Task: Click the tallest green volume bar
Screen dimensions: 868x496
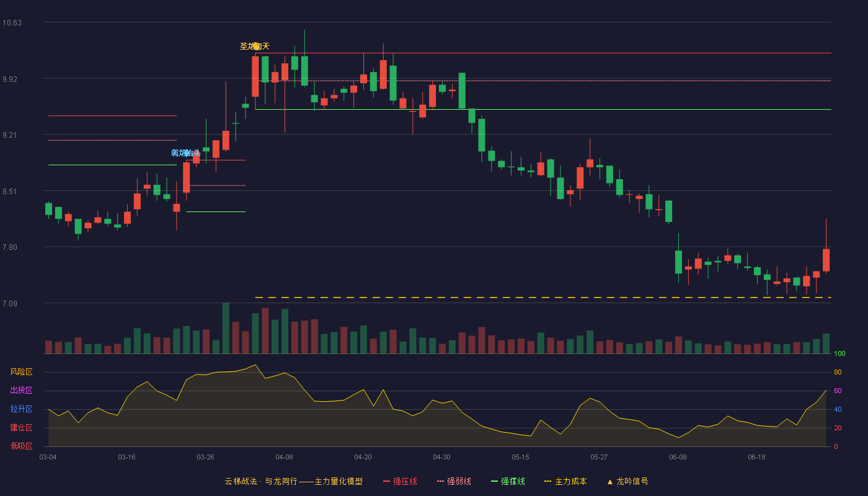Action: 226,329
